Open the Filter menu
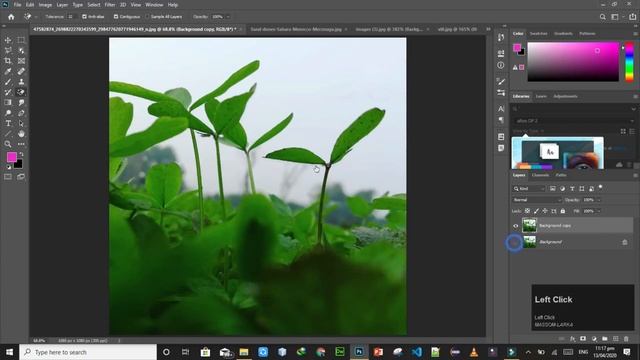The width and height of the screenshot is (640, 360). coord(110,5)
